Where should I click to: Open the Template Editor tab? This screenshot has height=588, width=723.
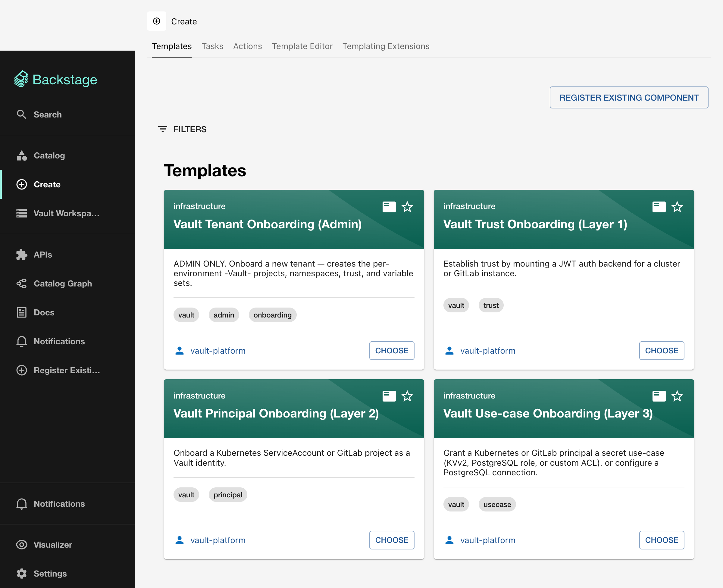click(x=302, y=46)
